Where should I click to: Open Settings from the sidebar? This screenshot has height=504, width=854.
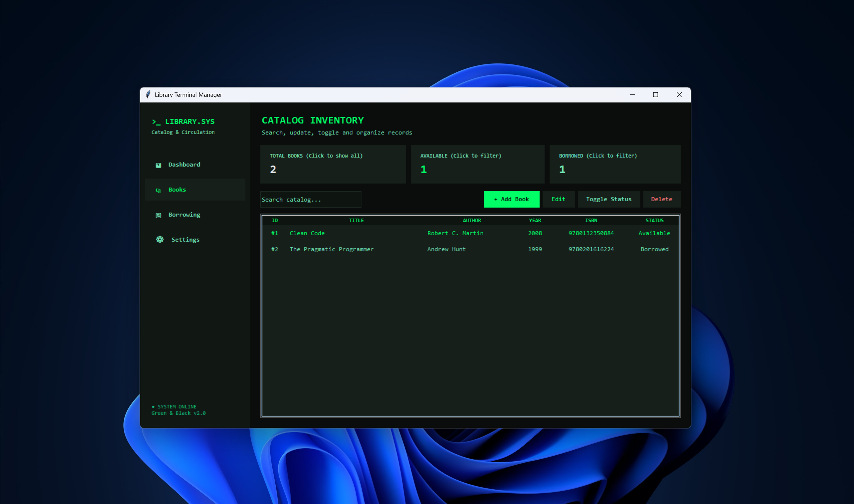click(x=195, y=240)
